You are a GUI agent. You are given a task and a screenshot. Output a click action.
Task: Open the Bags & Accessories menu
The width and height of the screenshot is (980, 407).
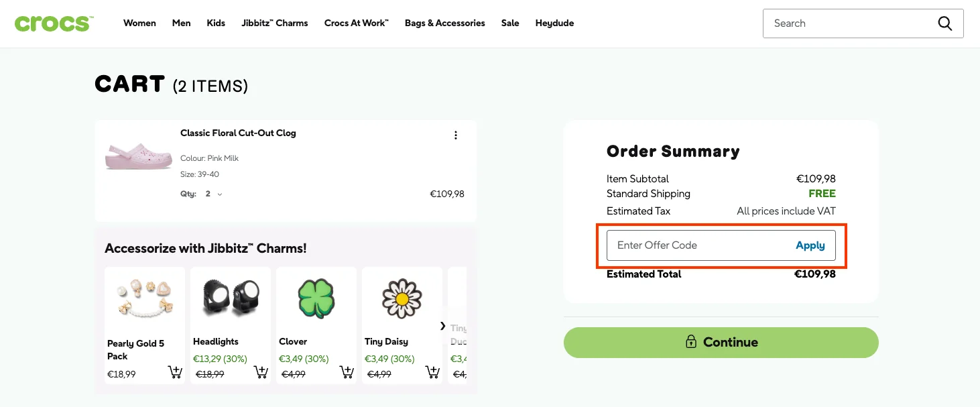pyautogui.click(x=445, y=23)
